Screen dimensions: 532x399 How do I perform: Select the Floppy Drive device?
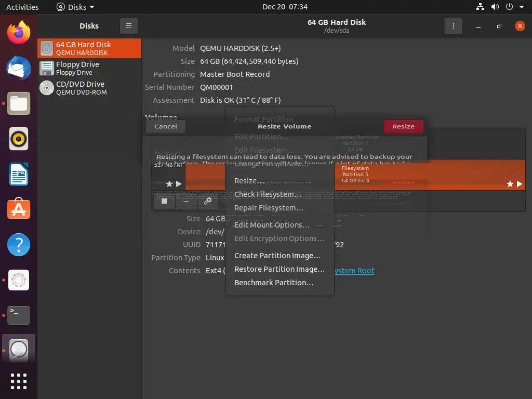tap(89, 68)
